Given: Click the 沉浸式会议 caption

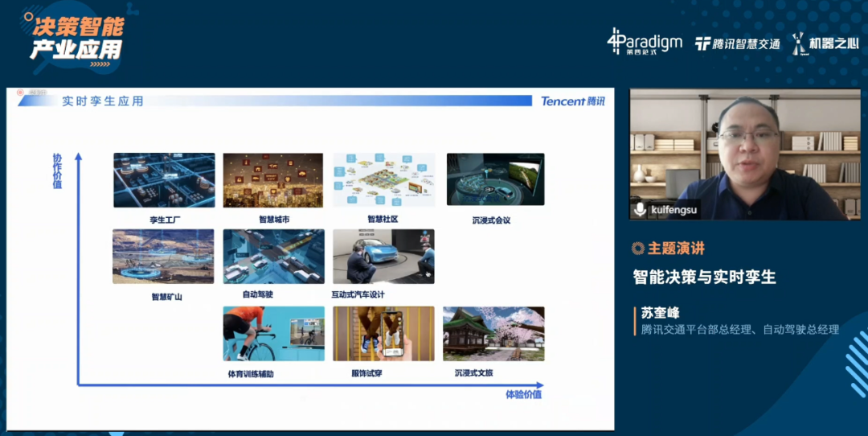Looking at the screenshot, I should 491,220.
